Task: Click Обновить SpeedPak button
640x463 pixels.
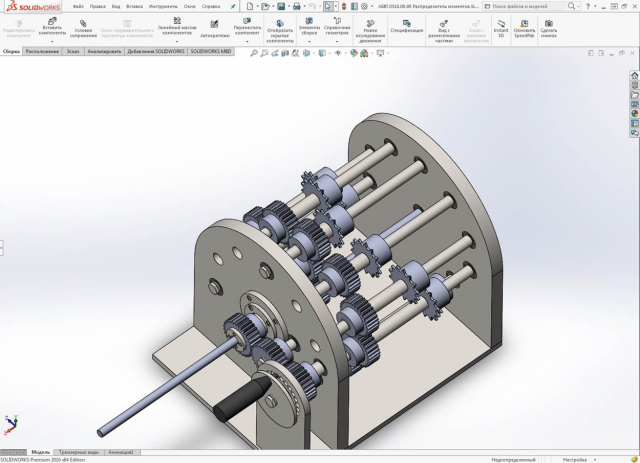Action: 524,29
